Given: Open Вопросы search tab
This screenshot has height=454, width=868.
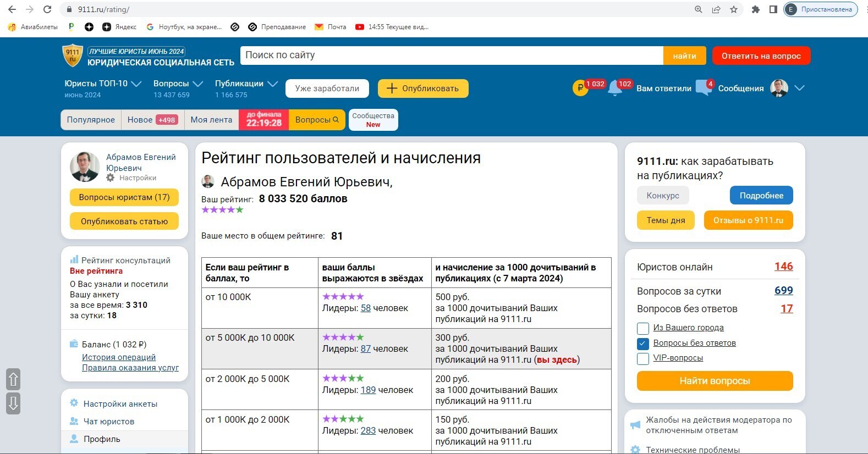Looking at the screenshot, I should tap(317, 120).
